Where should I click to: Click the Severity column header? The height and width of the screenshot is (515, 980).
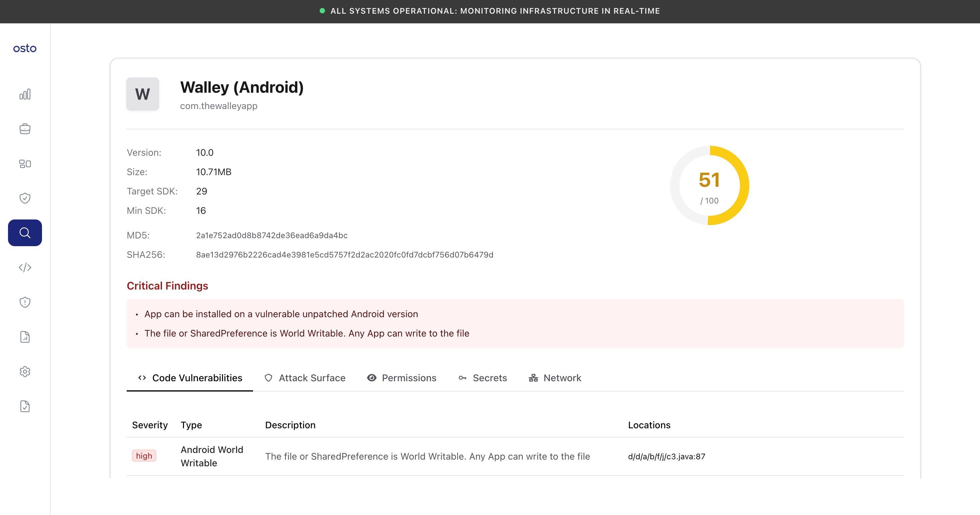click(x=150, y=425)
